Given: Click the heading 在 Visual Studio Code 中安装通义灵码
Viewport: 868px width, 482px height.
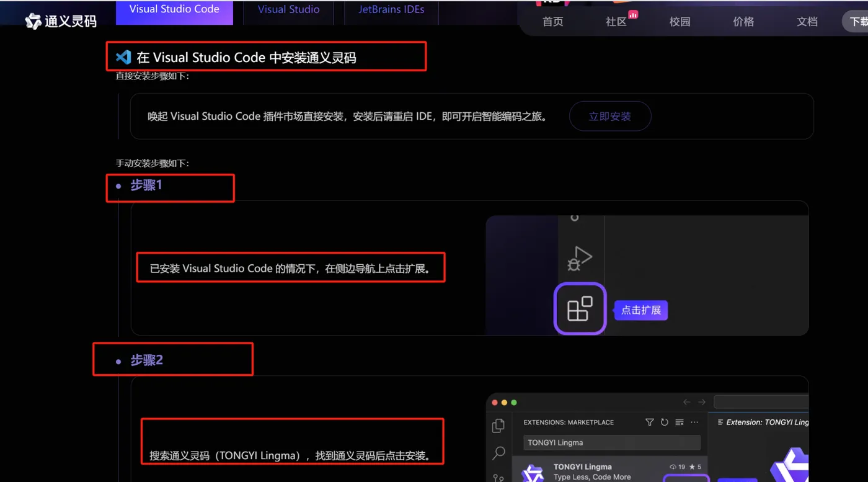Looking at the screenshot, I should tap(246, 58).
